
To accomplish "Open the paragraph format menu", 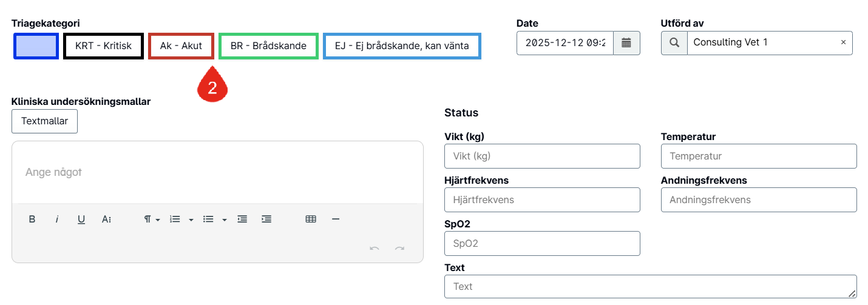I will [152, 220].
